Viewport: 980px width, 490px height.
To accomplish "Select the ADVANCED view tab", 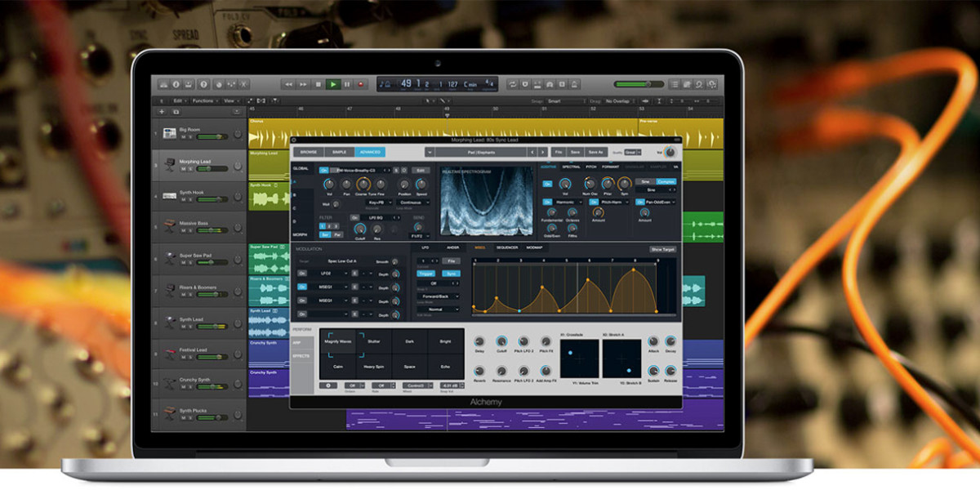I will pos(368,152).
